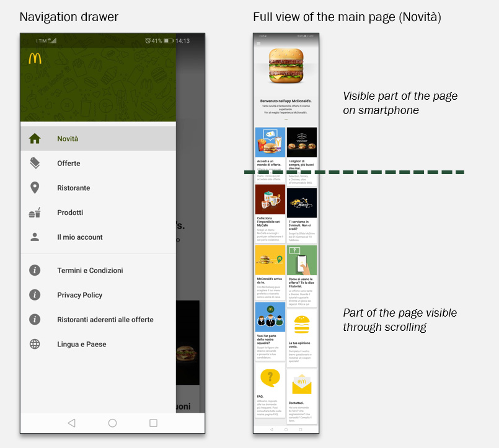Select Lingua e Paese option

click(x=82, y=344)
